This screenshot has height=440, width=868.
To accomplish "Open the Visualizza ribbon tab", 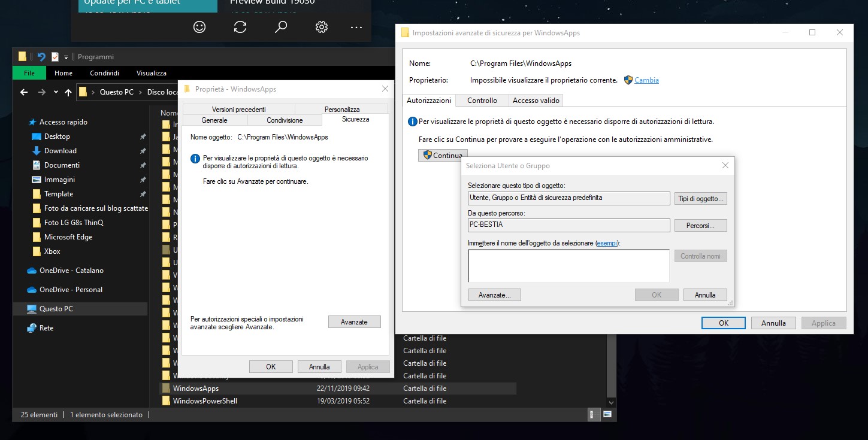I will click(x=152, y=73).
